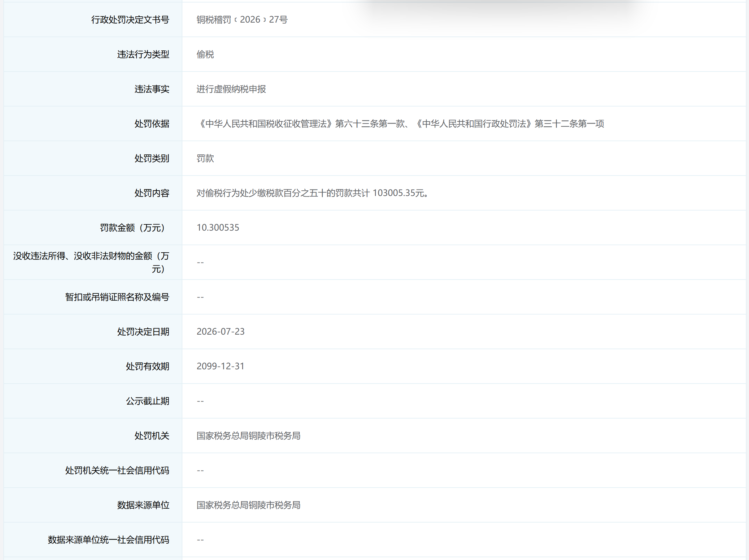Select the penalty type value 罚款
The width and height of the screenshot is (749, 560).
coord(205,158)
